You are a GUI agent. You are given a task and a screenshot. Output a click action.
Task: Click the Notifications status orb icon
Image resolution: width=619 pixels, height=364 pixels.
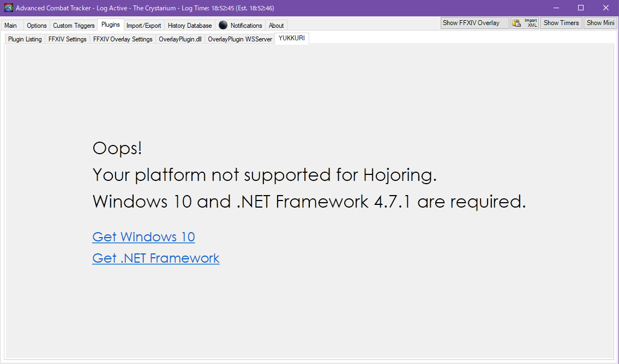pos(224,25)
